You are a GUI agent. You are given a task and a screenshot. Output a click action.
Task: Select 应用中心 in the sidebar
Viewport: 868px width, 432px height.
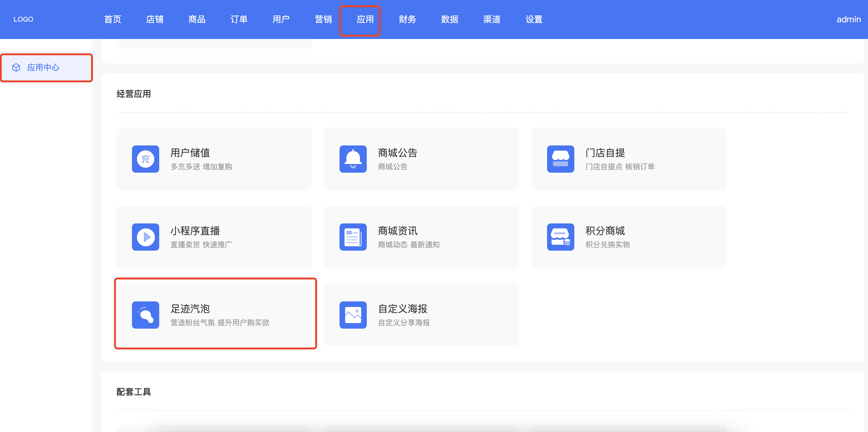tap(46, 68)
